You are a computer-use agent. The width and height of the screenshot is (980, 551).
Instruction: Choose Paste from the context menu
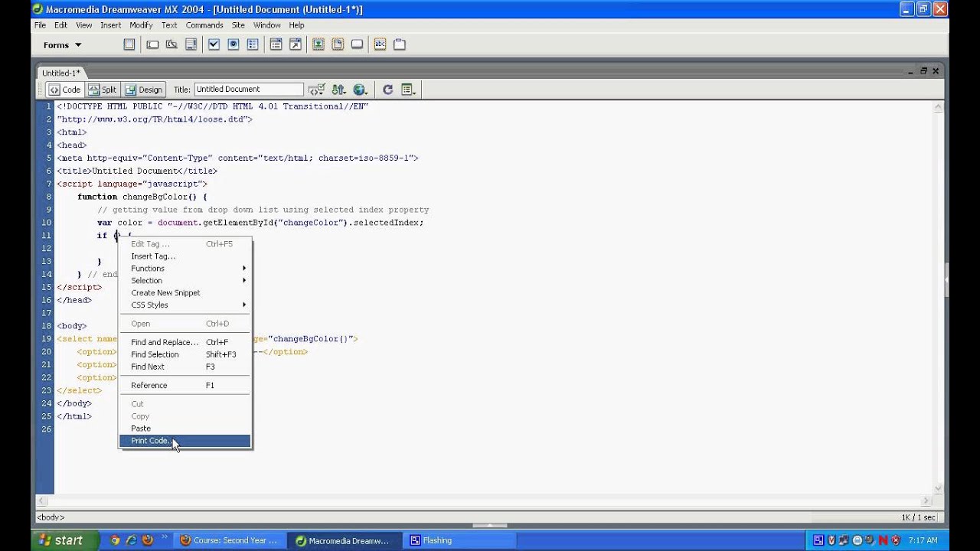[x=185, y=429]
